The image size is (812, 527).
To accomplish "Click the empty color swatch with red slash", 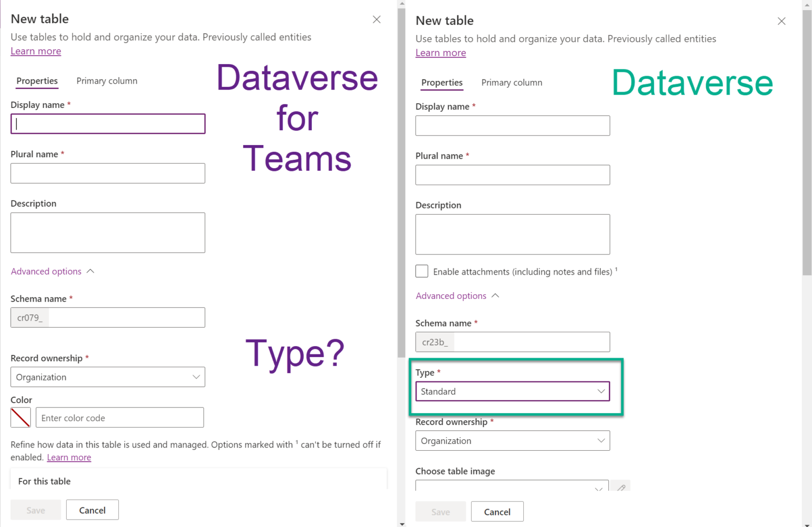I will (20, 417).
